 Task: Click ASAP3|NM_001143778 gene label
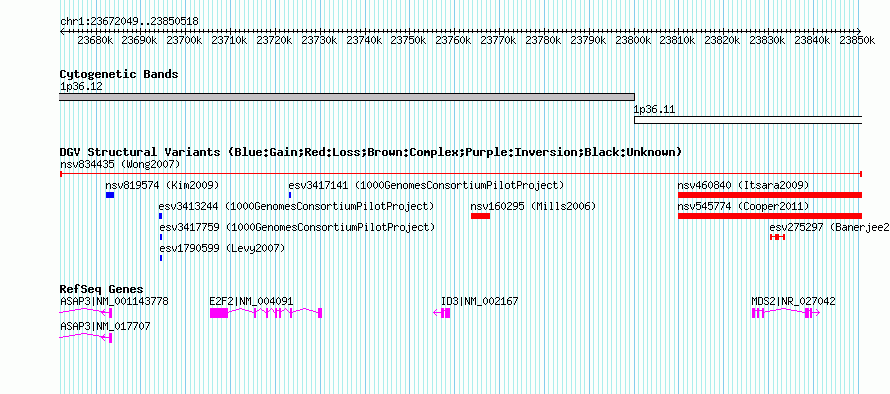tap(114, 301)
